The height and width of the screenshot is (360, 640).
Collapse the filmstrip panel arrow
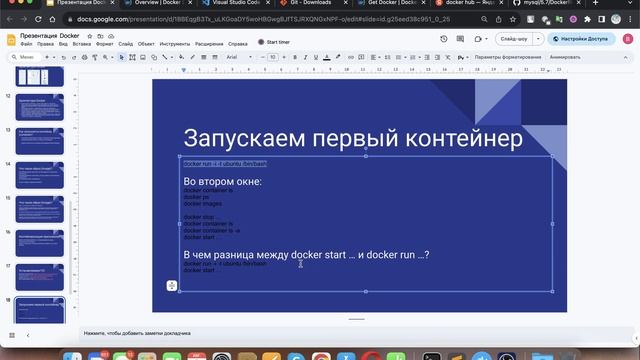coord(28,335)
